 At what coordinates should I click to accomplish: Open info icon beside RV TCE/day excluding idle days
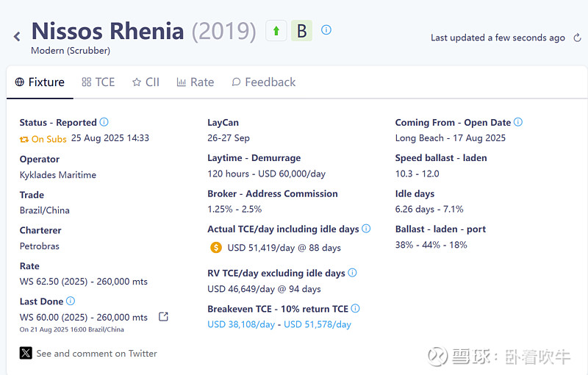click(352, 273)
